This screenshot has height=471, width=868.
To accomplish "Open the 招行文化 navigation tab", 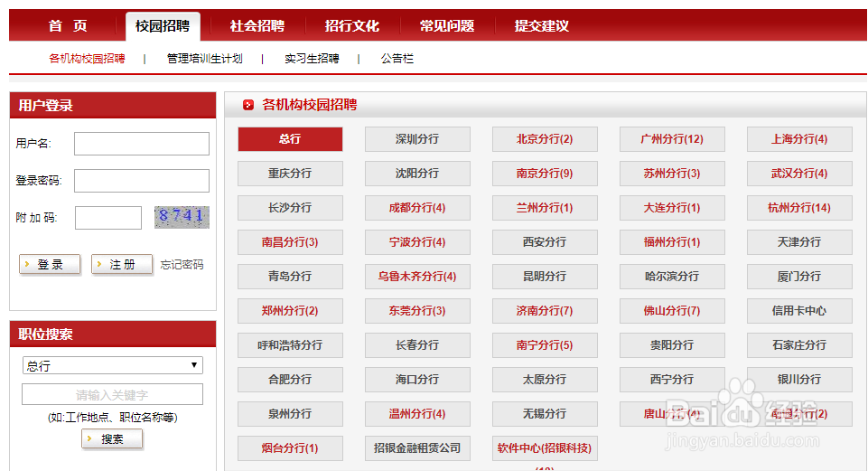I will coord(352,26).
